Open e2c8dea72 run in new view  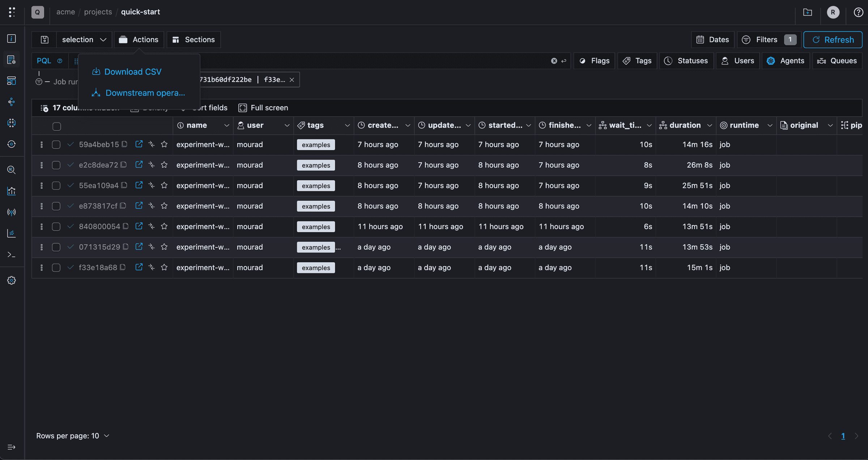(x=139, y=164)
